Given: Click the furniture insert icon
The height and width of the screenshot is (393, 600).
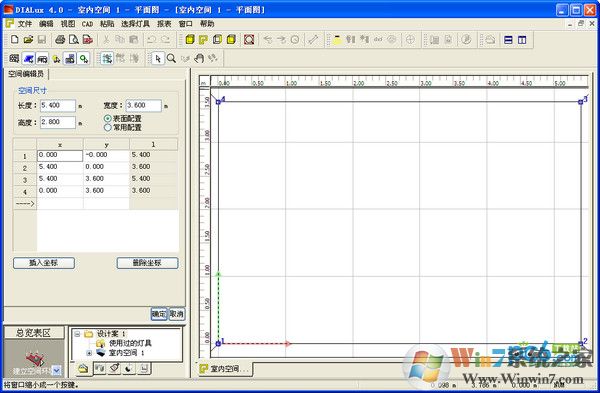Looking at the screenshot, I should (x=42, y=59).
